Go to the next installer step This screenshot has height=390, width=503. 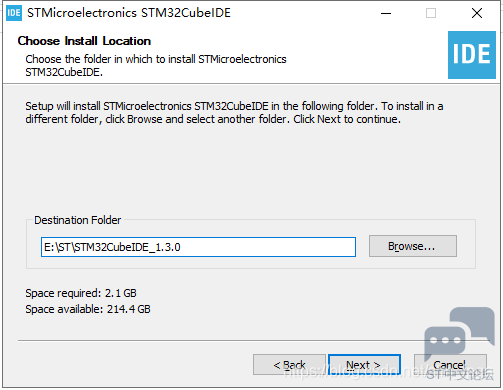(364, 365)
